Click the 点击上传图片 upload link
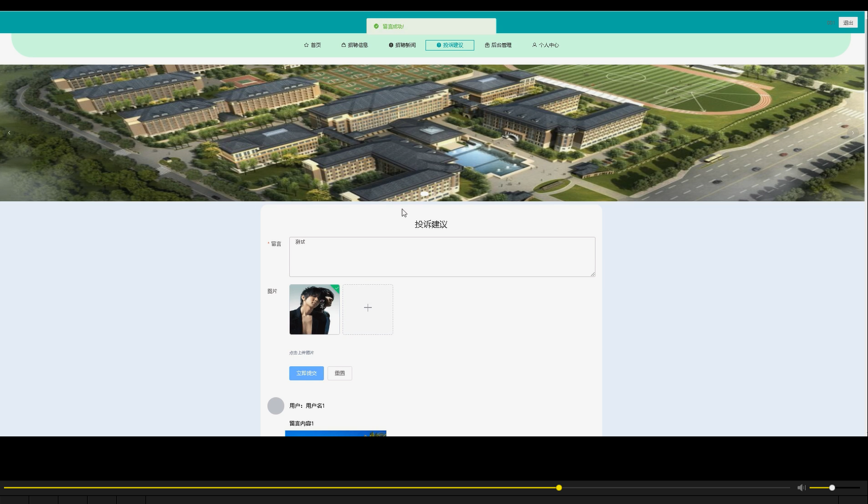The height and width of the screenshot is (504, 868). coord(301,352)
